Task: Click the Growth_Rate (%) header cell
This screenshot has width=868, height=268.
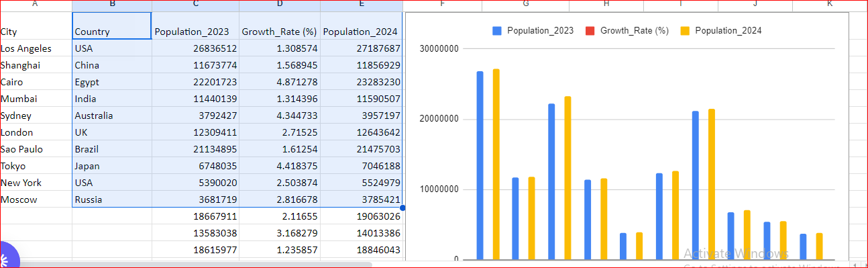Action: (280, 26)
